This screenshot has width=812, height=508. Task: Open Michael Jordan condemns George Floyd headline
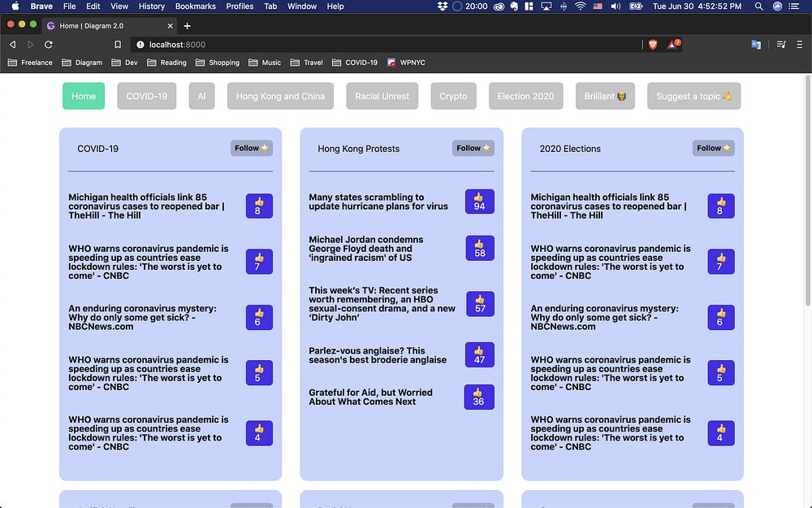(365, 248)
